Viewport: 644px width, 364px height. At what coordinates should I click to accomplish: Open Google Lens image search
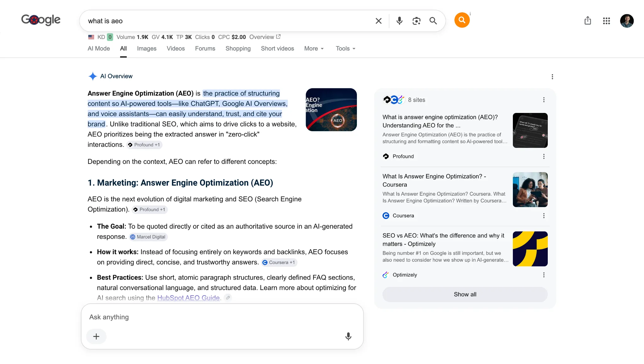(416, 21)
